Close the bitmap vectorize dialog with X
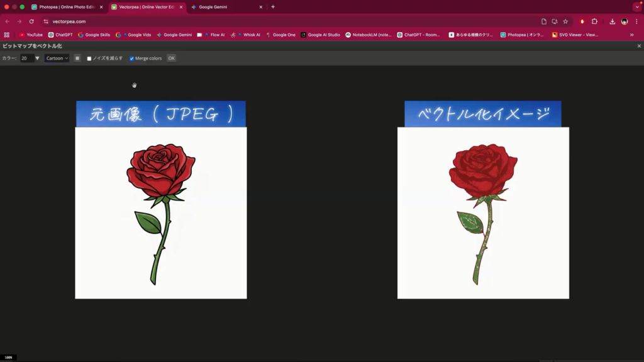The width and height of the screenshot is (644, 362). coord(639,46)
